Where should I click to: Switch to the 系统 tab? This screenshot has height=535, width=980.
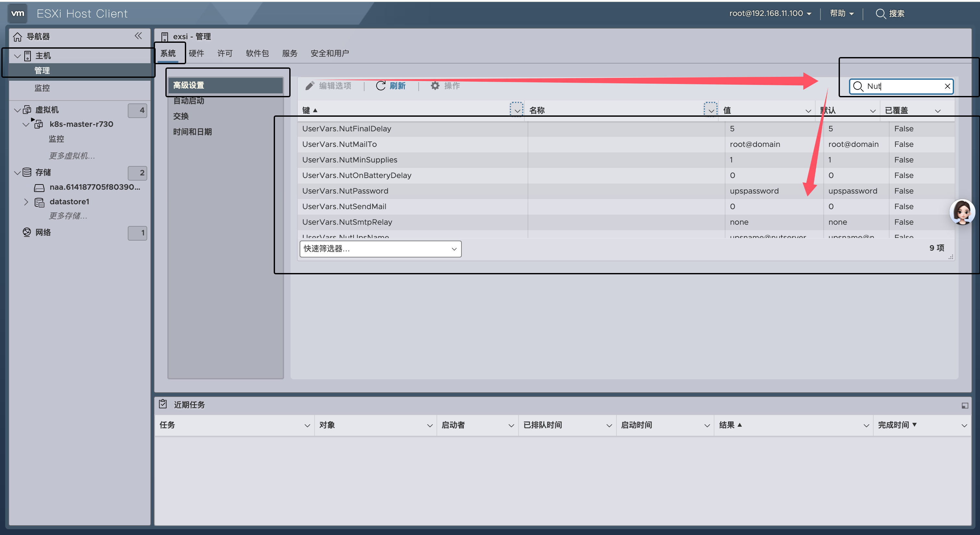(x=168, y=53)
